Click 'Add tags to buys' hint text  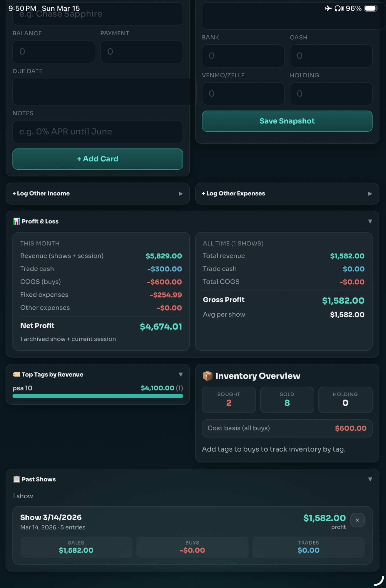[x=274, y=449]
